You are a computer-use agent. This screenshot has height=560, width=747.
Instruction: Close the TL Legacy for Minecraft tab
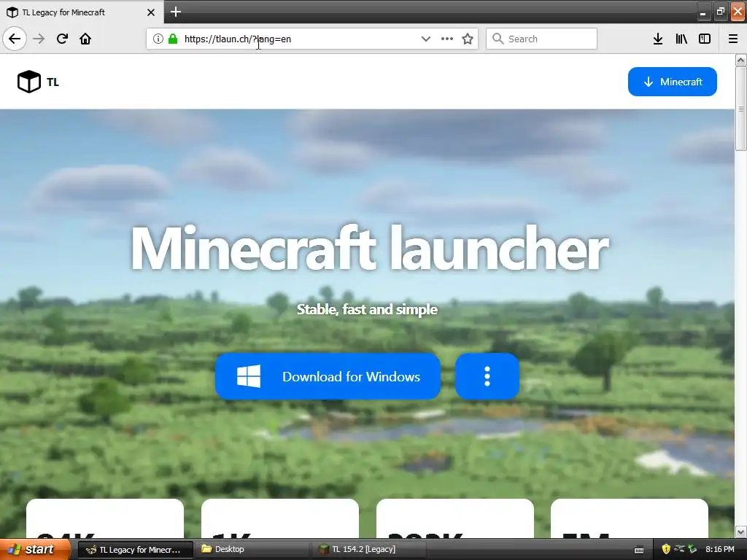click(x=151, y=12)
